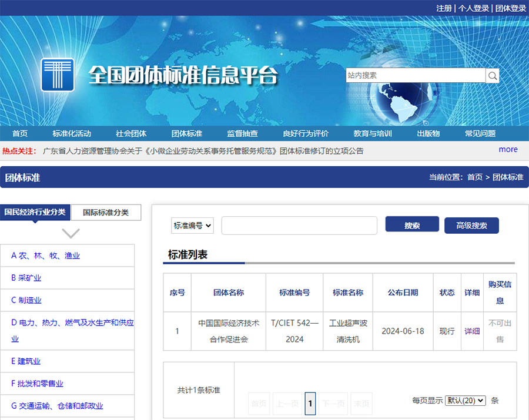Screen dimensions: 529x420
Task: Expand the chevron below the classification tabs
Action: click(x=71, y=233)
